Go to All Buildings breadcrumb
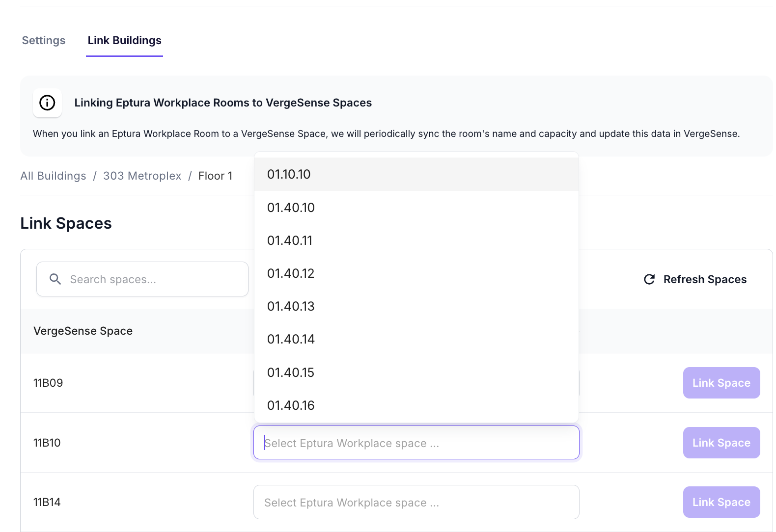This screenshot has width=776, height=532. pos(53,176)
